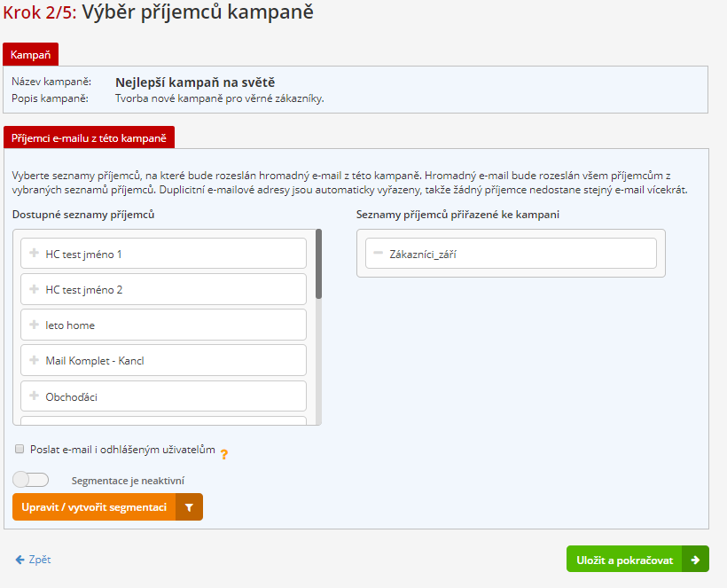The height and width of the screenshot is (588, 727).
Task: Switch to the Kampaň tab
Action: tap(30, 55)
